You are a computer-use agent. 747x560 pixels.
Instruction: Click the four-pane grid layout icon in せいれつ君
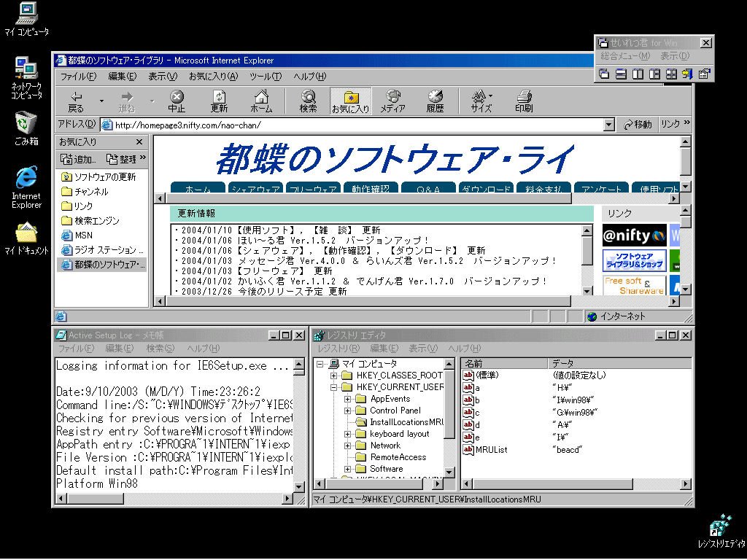pos(671,74)
